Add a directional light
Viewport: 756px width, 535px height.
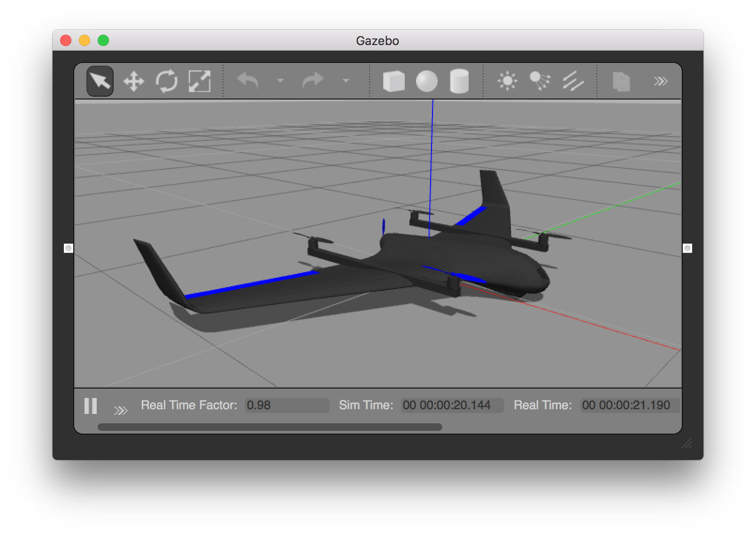(x=572, y=81)
